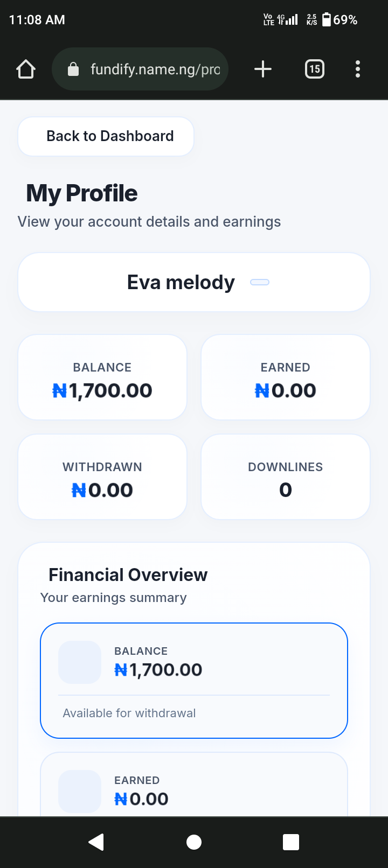Tap the DOWNLINES count card
The height and width of the screenshot is (868, 388).
point(286,477)
